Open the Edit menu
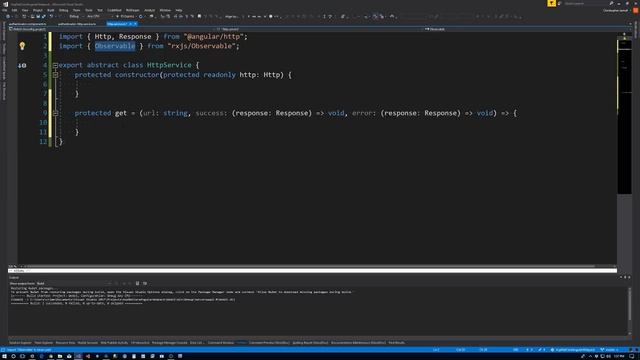This screenshot has height=360, width=640. tap(14, 10)
